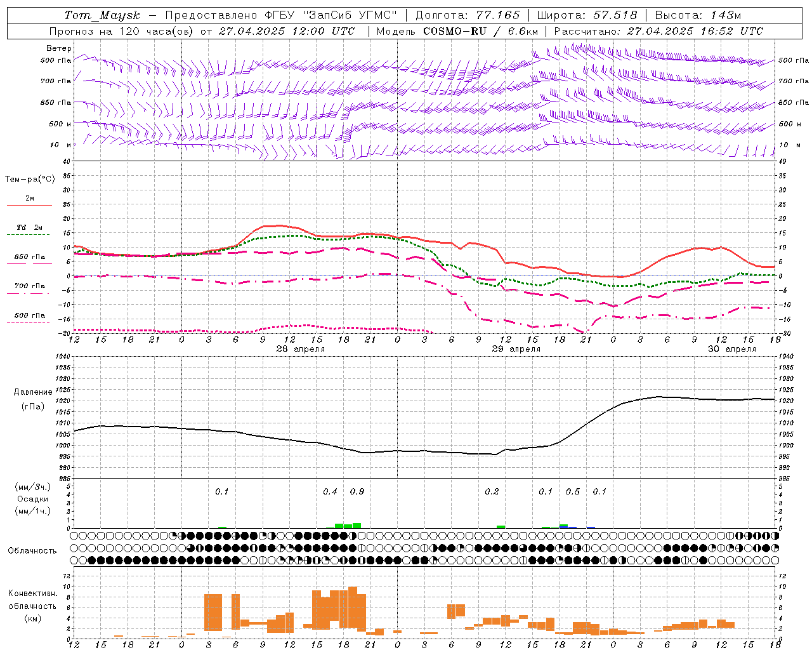The image size is (812, 650).
Task: Click the Облачность cloud cover label
Action: pos(32,551)
